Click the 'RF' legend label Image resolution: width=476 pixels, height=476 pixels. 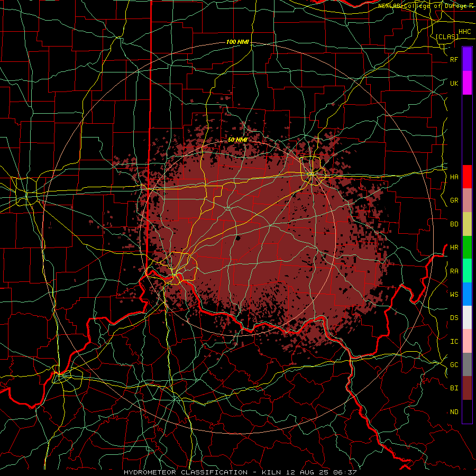(454, 59)
